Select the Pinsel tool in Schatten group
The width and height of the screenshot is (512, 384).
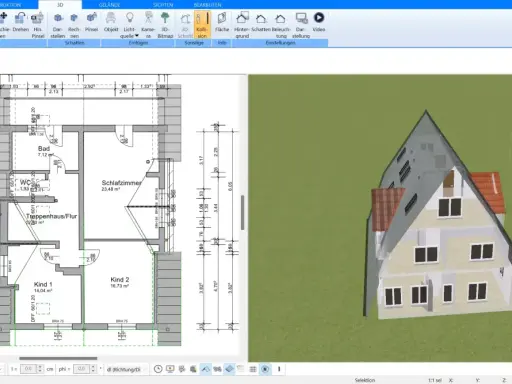[91, 22]
